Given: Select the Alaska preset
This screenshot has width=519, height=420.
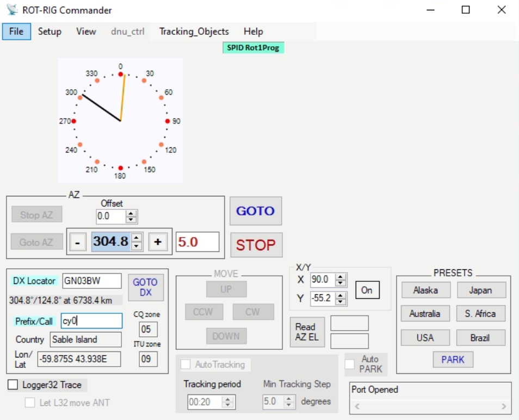Looking at the screenshot, I should [425, 291].
